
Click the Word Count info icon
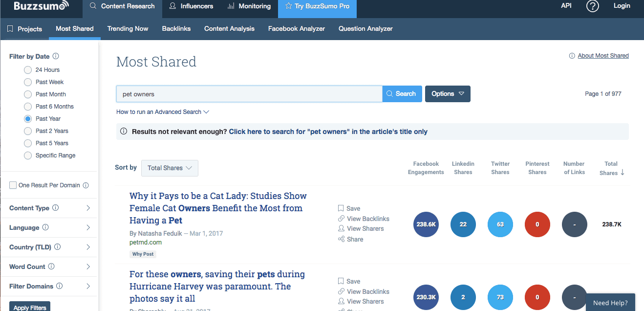(51, 267)
